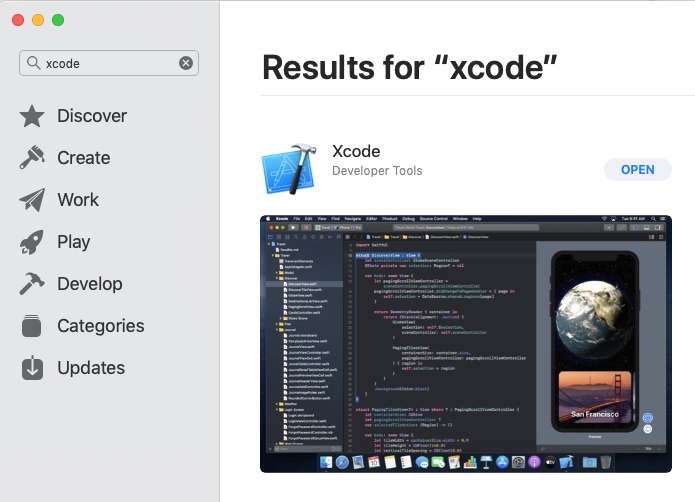
Task: Click inside the xcode search field
Action: [x=109, y=63]
